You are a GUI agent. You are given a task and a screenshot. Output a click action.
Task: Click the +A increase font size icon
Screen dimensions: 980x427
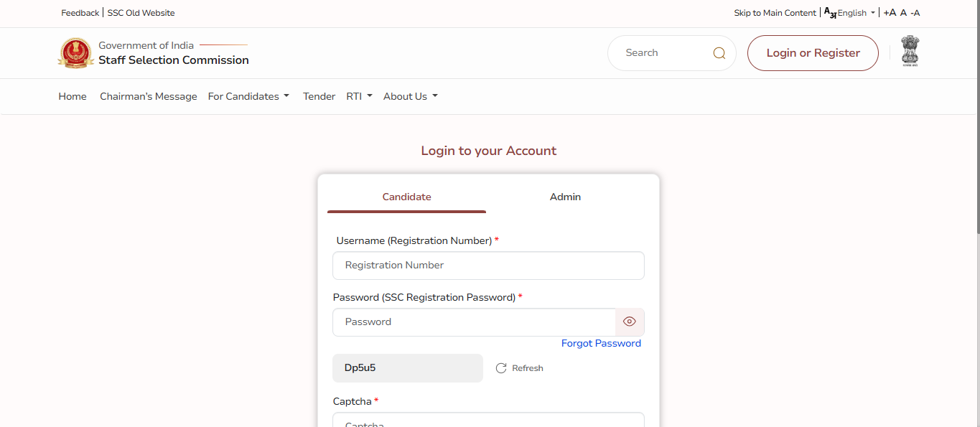click(x=890, y=12)
